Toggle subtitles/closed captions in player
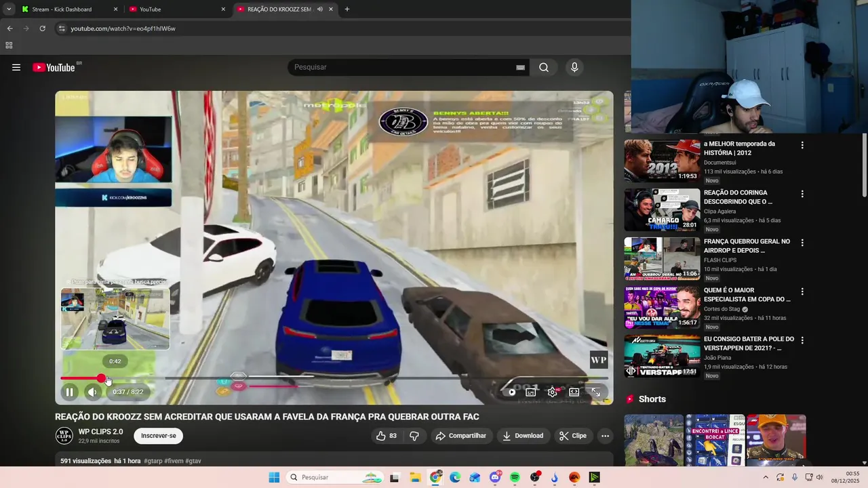868x488 pixels. pyautogui.click(x=531, y=392)
